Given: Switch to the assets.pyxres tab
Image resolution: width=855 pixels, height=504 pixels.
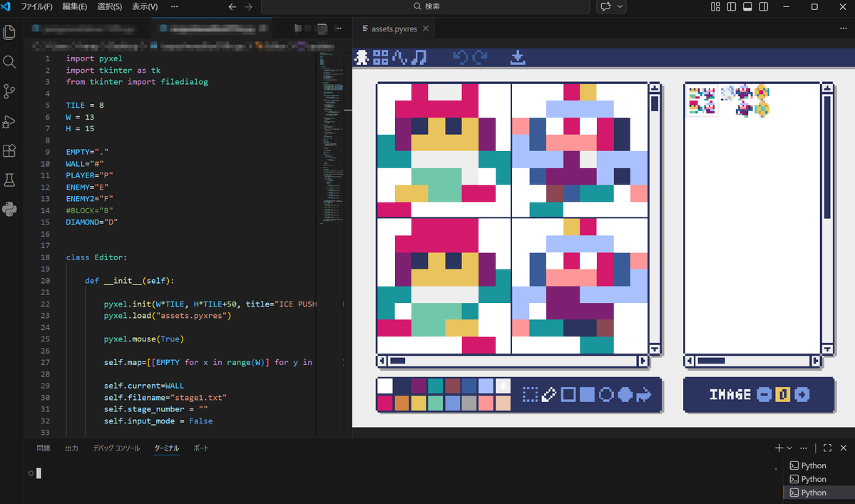Looking at the screenshot, I should (x=394, y=29).
